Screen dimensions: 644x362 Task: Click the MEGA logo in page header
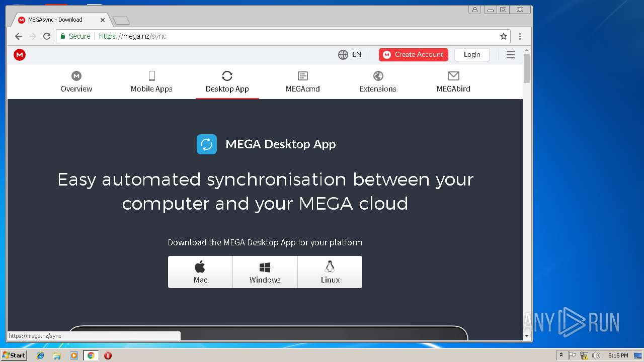20,55
